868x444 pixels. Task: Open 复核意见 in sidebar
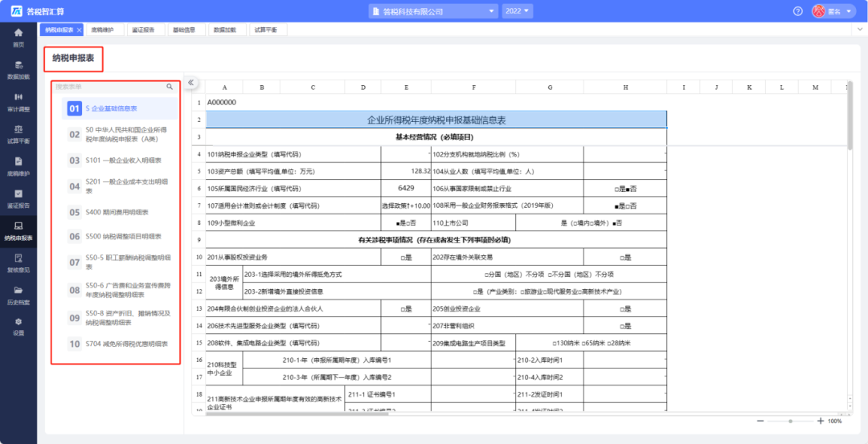(x=18, y=263)
